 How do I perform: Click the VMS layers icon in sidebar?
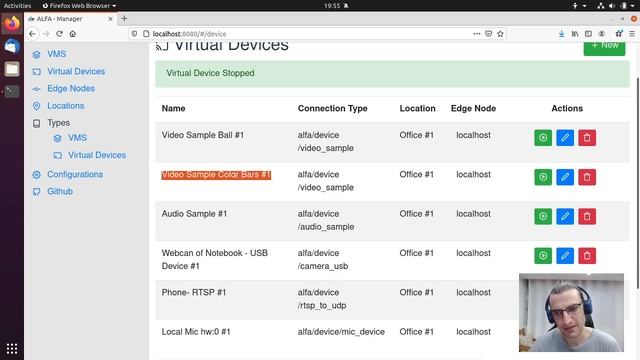[x=36, y=54]
